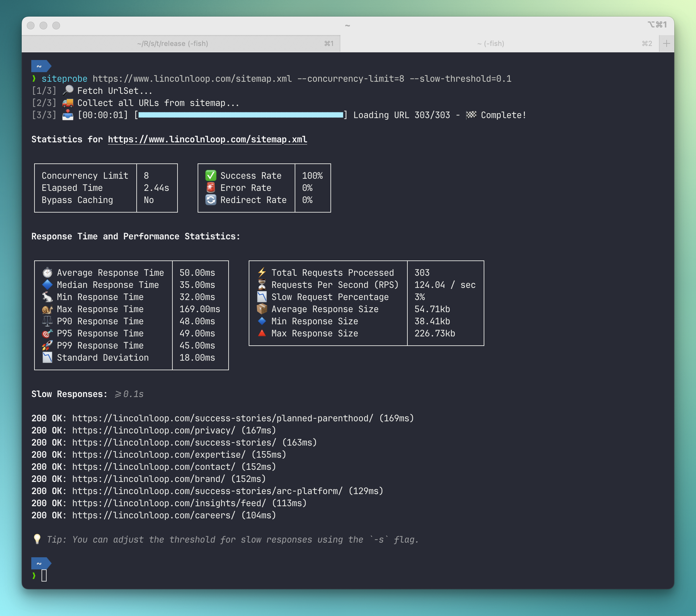Click the completed URL loading progress bar
The height and width of the screenshot is (616, 696).
(x=240, y=115)
